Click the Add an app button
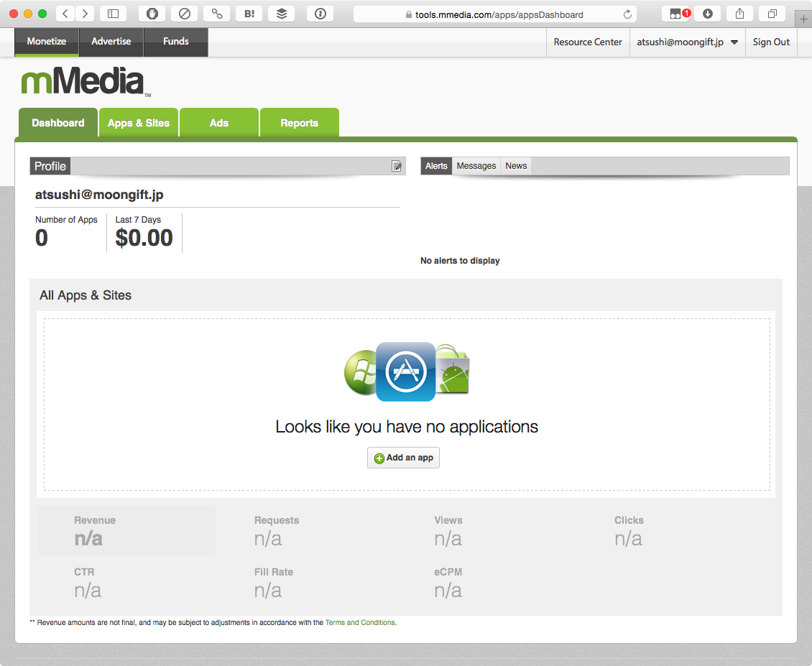This screenshot has width=812, height=666. [x=403, y=458]
